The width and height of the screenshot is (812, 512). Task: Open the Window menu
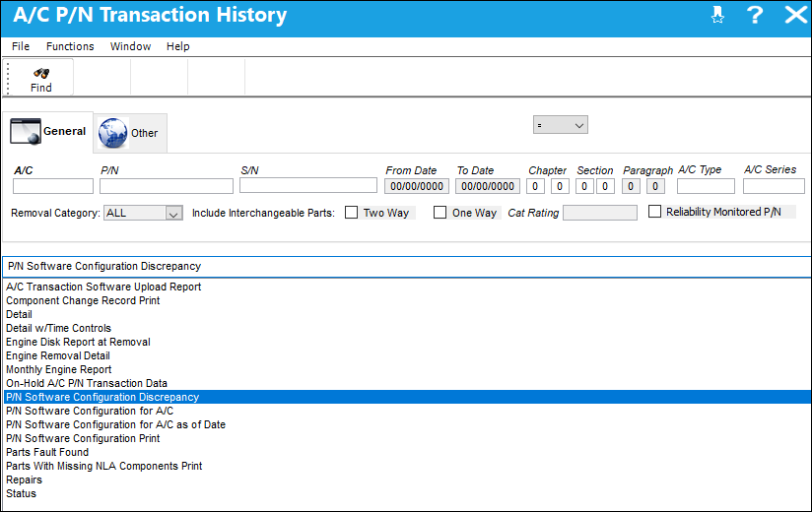[130, 46]
